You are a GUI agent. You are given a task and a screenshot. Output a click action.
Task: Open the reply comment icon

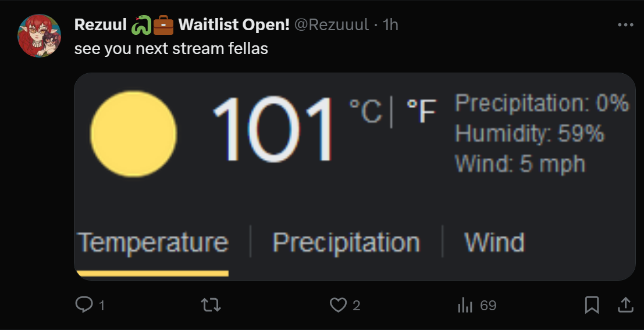[84, 305]
